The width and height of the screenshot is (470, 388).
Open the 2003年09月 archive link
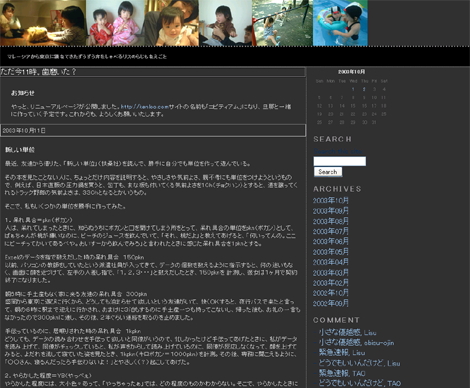(331, 211)
